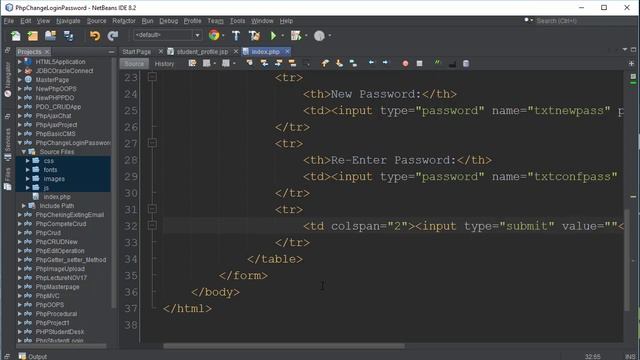
Task: Switch to the Start Page tab
Action: coord(137,52)
